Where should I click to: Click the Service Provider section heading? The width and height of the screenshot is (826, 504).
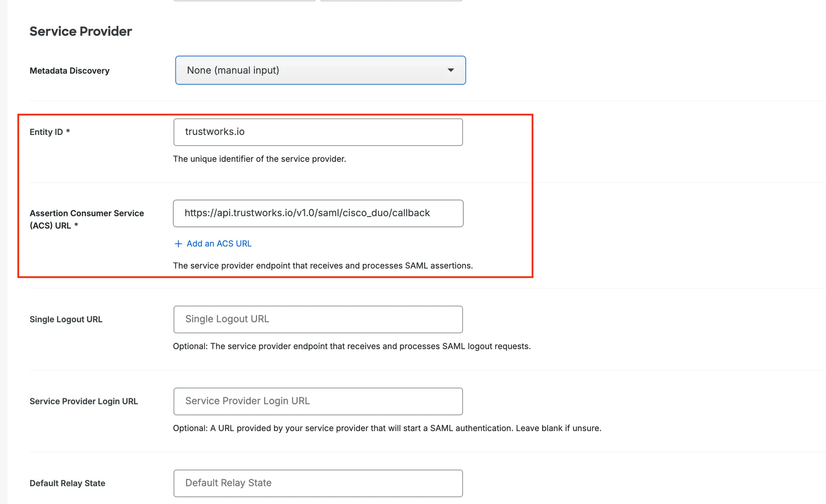pyautogui.click(x=81, y=31)
